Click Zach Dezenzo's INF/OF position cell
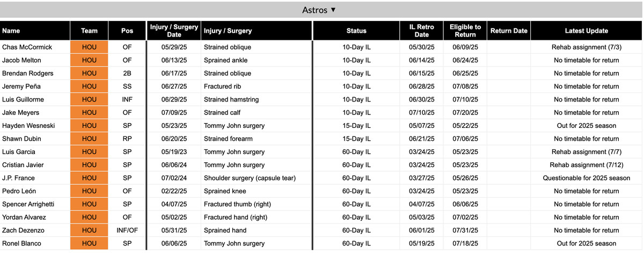 click(x=127, y=230)
